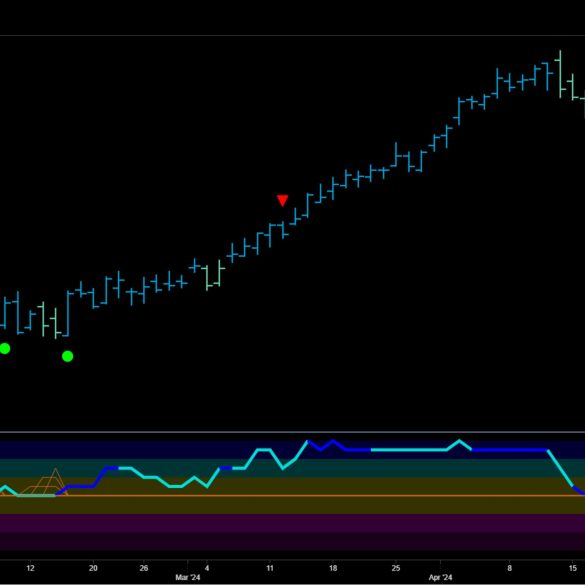
Task: Click the '25' date label on time axis
Action: click(x=396, y=568)
